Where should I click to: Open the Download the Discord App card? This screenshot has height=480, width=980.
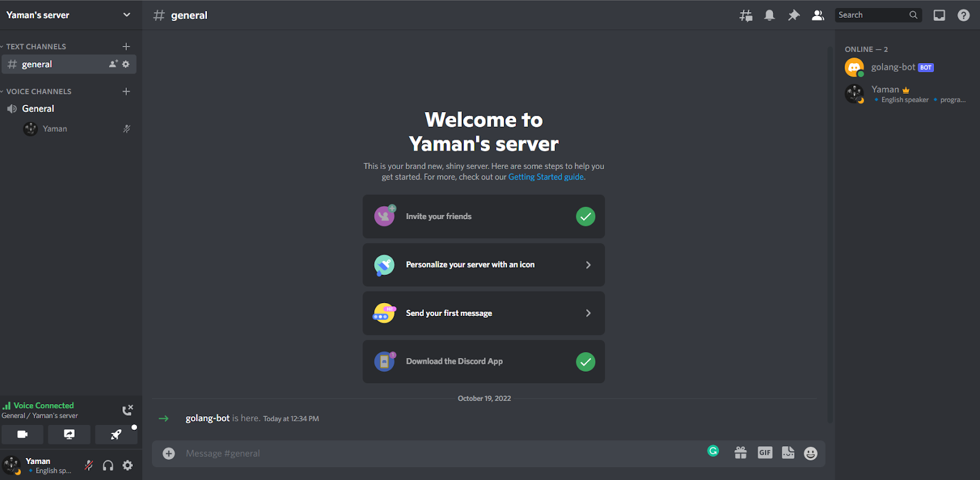tap(484, 361)
